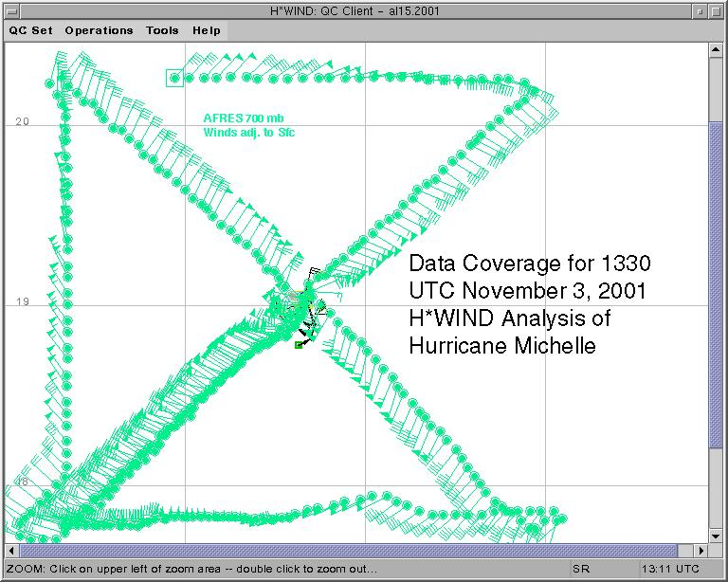Screen dimensions: 728x582
Task: Minimize the QC Client window
Action: pyautogui.click(x=699, y=9)
